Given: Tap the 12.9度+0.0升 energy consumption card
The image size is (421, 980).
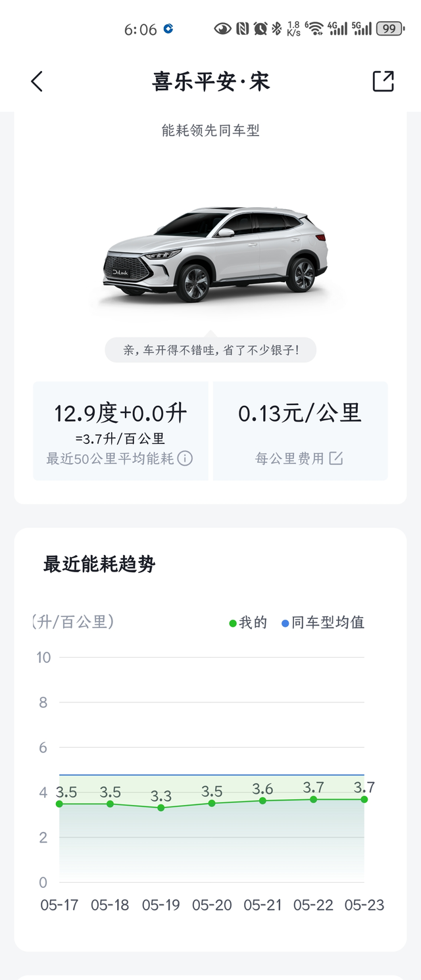Looking at the screenshot, I should click(x=120, y=431).
